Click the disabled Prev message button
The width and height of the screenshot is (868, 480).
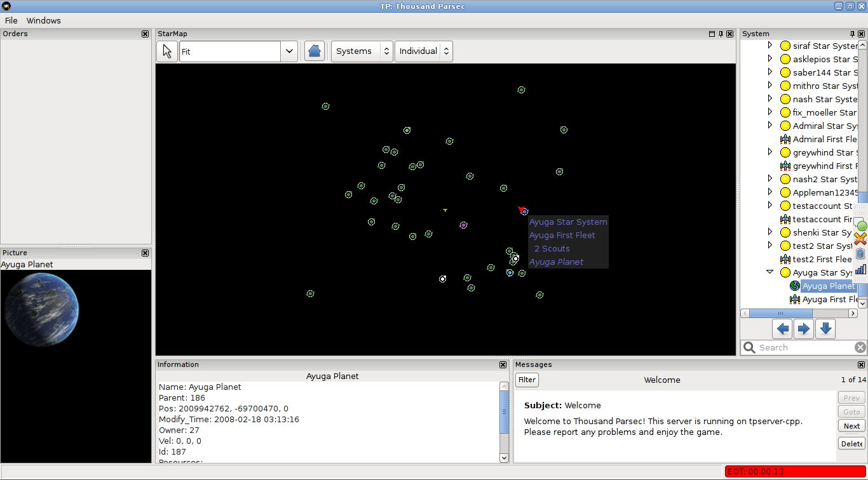[x=851, y=398]
